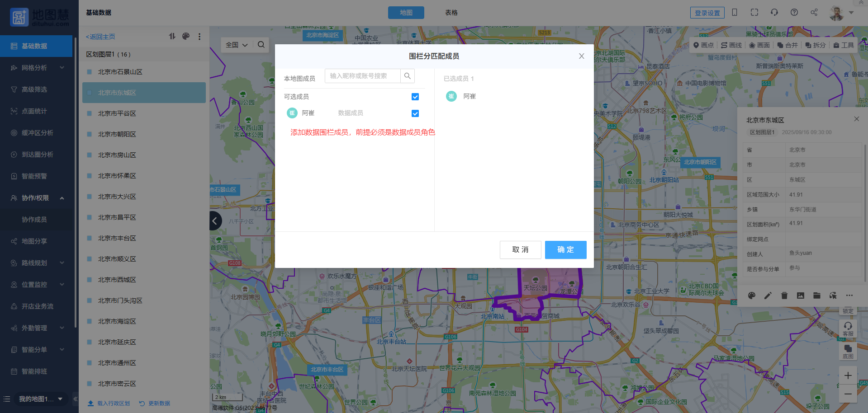The height and width of the screenshot is (413, 868).
Task: Toggle checkbox for 北京市石景山区 layer item
Action: pos(90,72)
